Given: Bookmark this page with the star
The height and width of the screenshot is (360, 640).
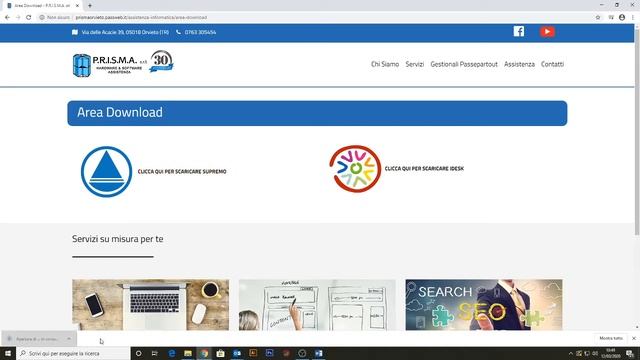Looking at the screenshot, I should (598, 18).
